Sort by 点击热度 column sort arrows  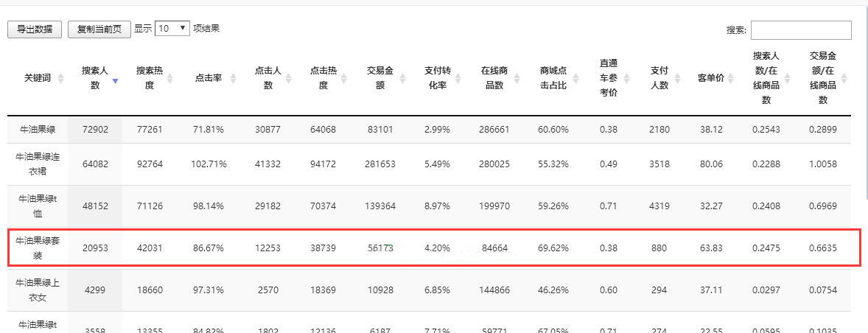344,79
